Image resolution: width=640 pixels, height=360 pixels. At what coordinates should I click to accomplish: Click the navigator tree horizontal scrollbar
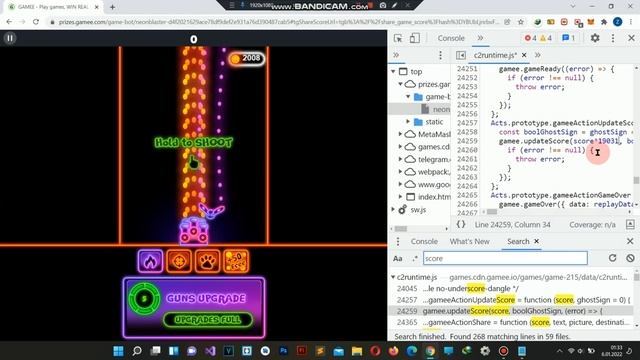401,229
